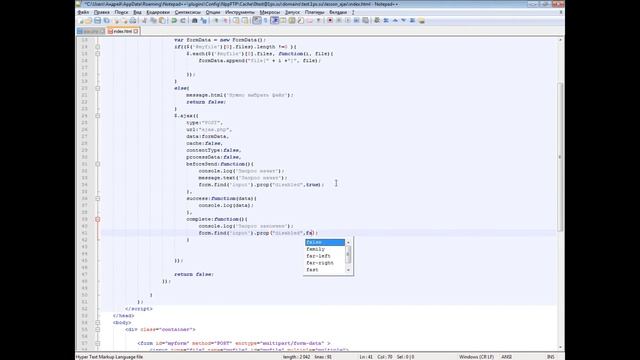Toggle synchronize horizontal scrolling icon
Image resolution: width=640 pixels, height=360 pixels.
coord(245,20)
